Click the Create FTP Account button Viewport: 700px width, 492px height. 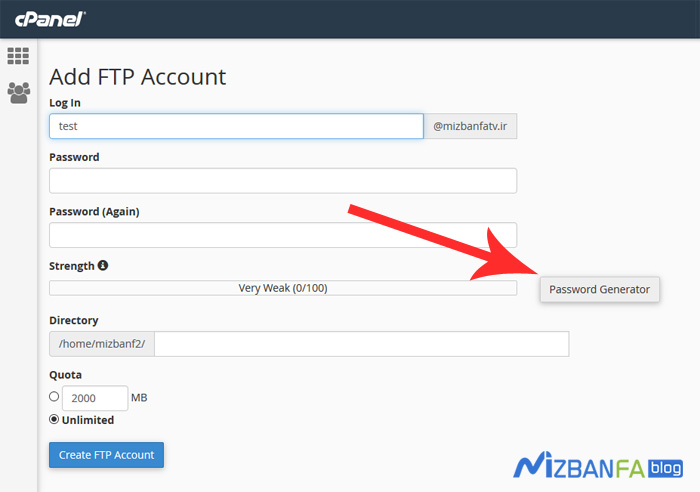106,455
